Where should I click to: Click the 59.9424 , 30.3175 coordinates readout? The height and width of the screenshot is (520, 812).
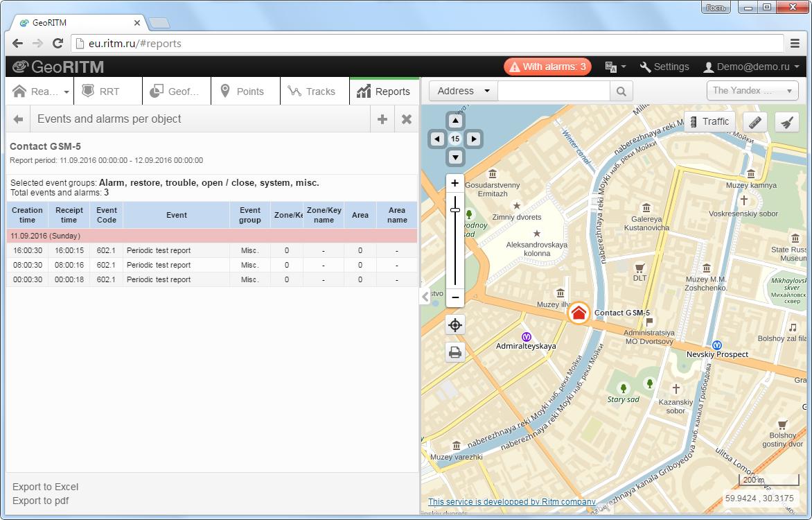coord(759,499)
